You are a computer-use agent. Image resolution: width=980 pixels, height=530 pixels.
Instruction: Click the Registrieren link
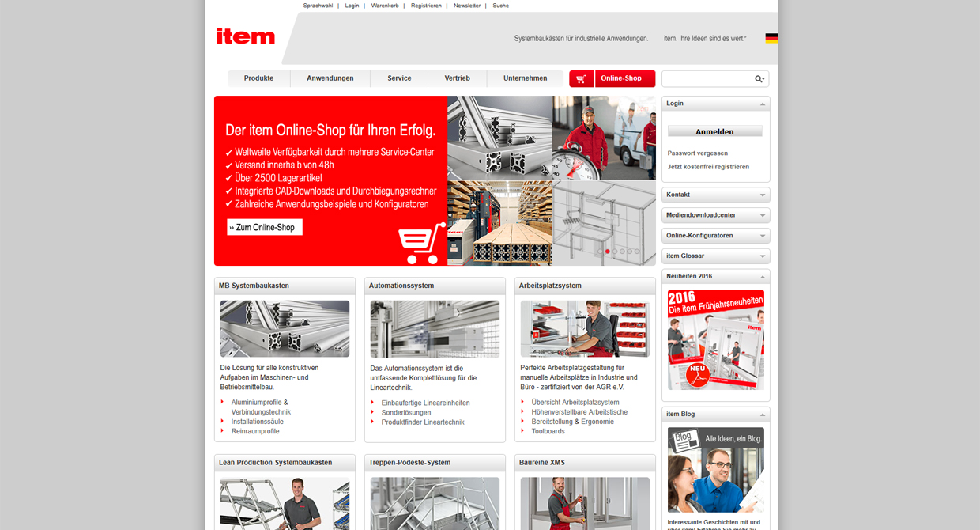click(426, 6)
